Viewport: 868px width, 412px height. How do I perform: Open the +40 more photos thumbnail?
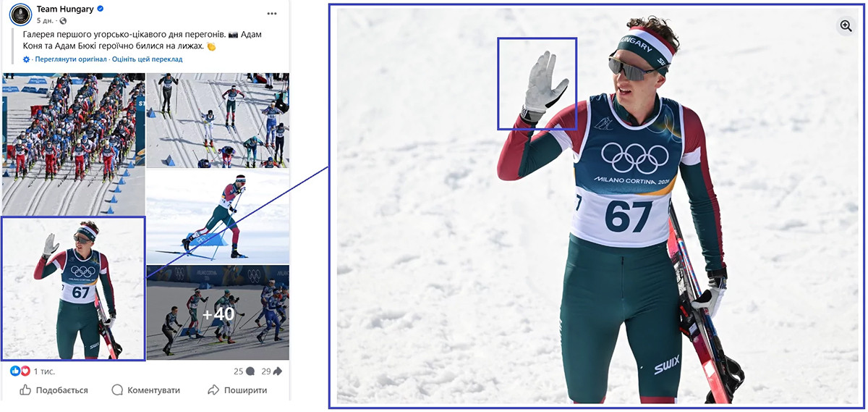[218, 313]
